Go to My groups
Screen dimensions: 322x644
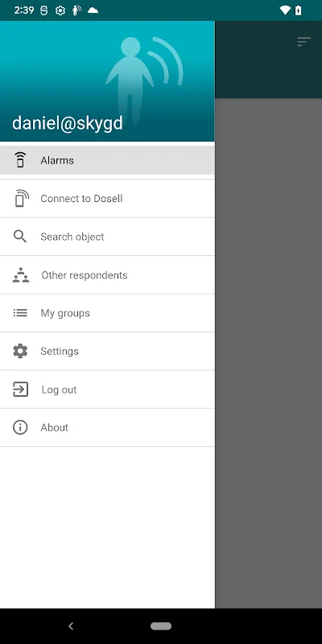click(107, 313)
